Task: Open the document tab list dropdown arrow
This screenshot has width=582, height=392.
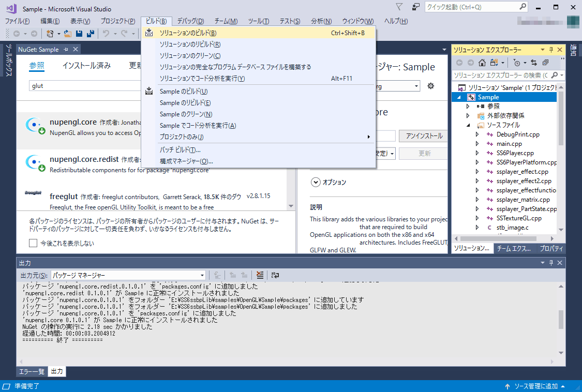Action: pyautogui.click(x=444, y=49)
